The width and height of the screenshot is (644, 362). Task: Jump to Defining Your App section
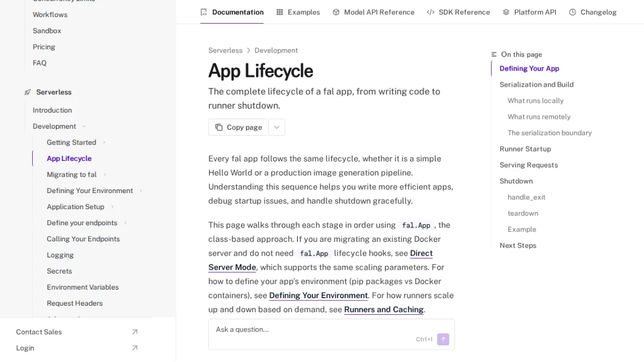(x=529, y=68)
